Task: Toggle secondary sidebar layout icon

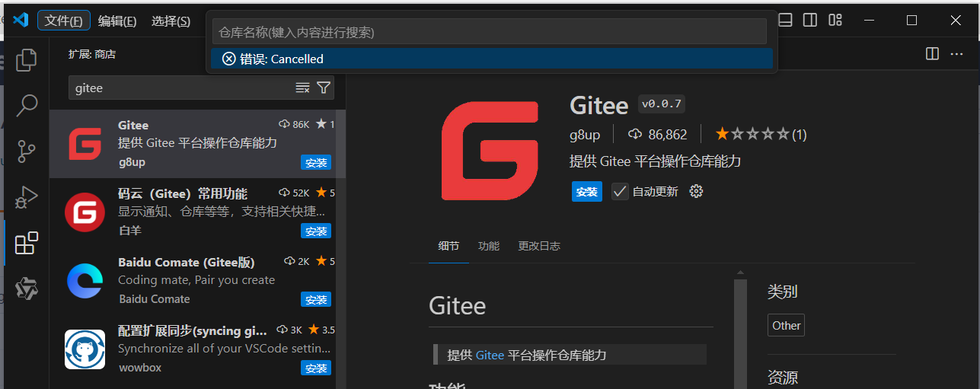Action: (810, 20)
